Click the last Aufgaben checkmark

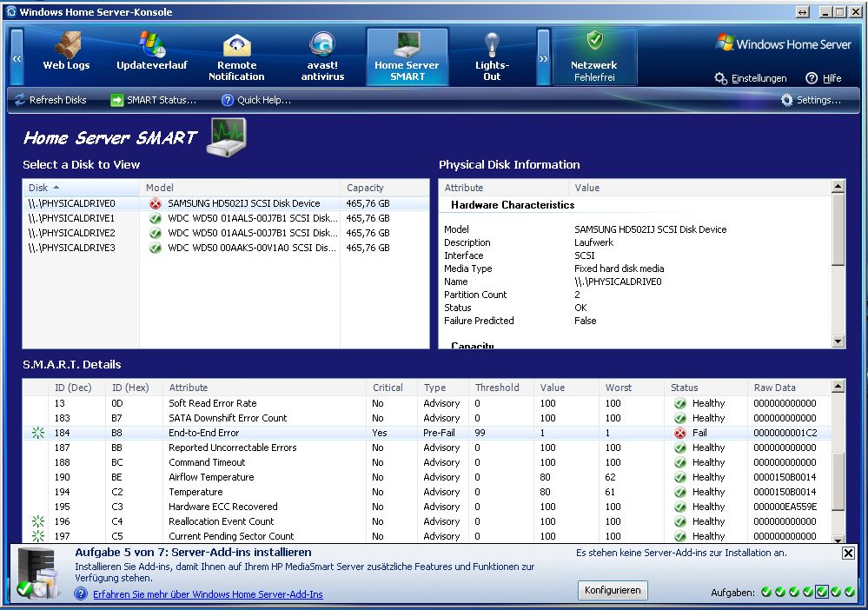point(849,593)
